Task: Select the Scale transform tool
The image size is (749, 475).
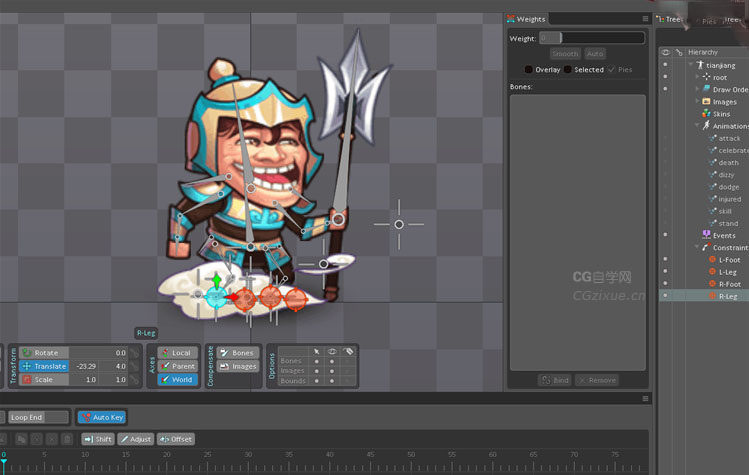Action: [44, 379]
